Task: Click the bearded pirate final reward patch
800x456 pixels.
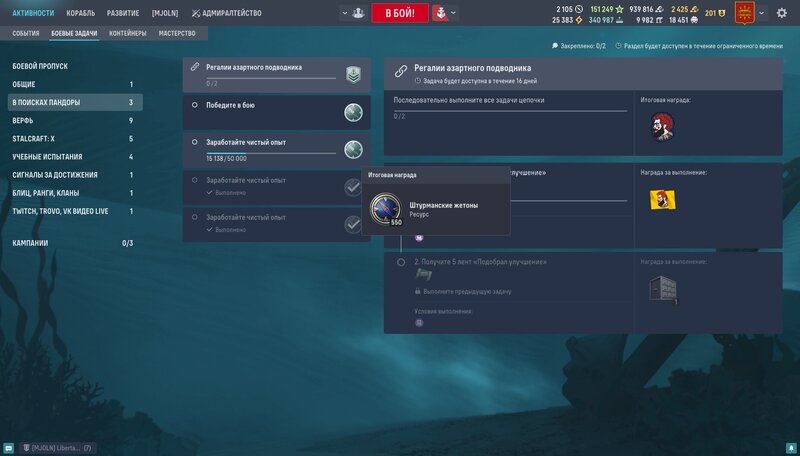Action: tap(661, 127)
